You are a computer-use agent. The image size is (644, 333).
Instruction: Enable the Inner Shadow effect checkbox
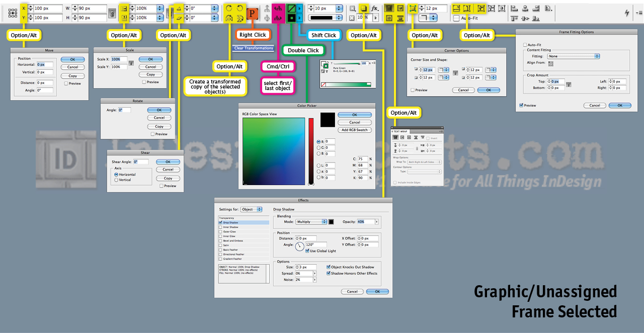click(220, 227)
